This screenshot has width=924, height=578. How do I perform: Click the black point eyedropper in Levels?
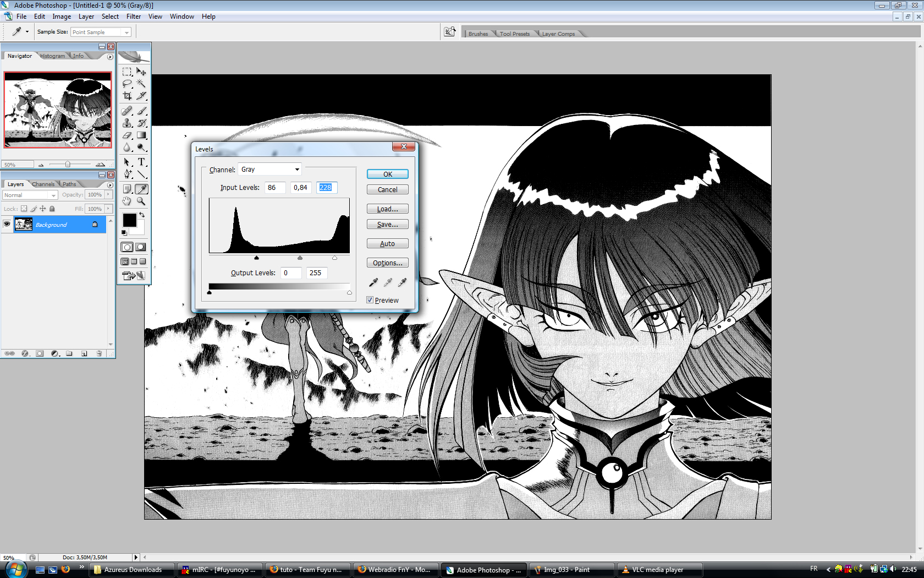[373, 282]
